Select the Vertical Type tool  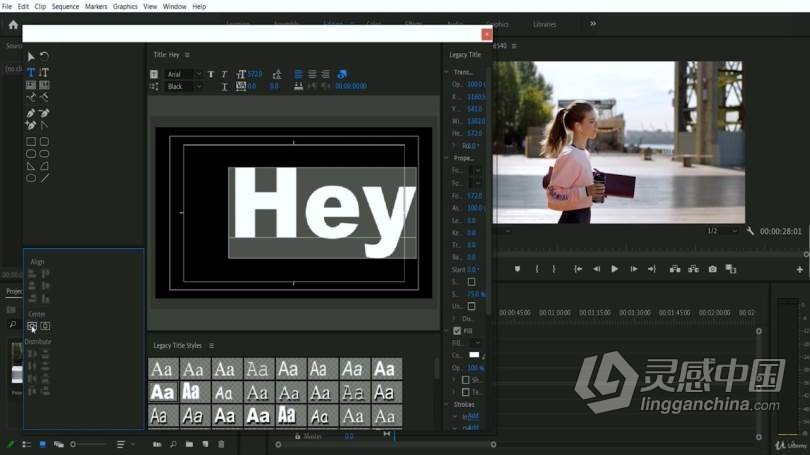pyautogui.click(x=44, y=72)
